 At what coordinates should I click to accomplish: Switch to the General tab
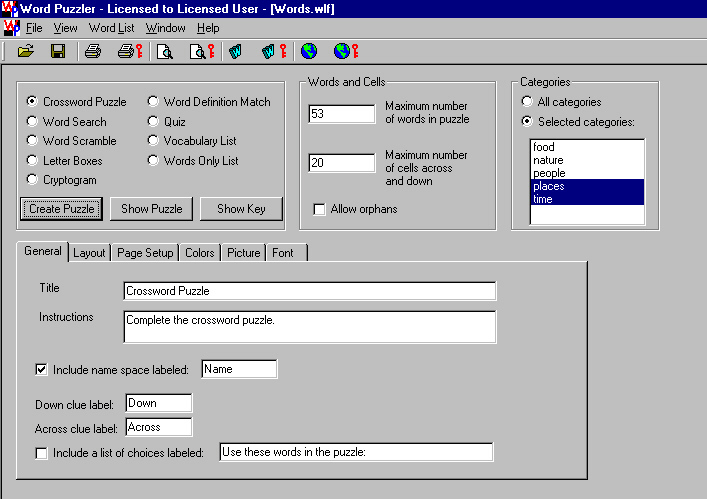[x=43, y=251]
